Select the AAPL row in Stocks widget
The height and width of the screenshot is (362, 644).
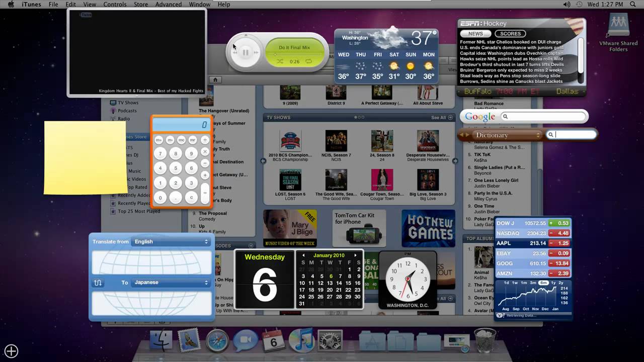(x=533, y=243)
